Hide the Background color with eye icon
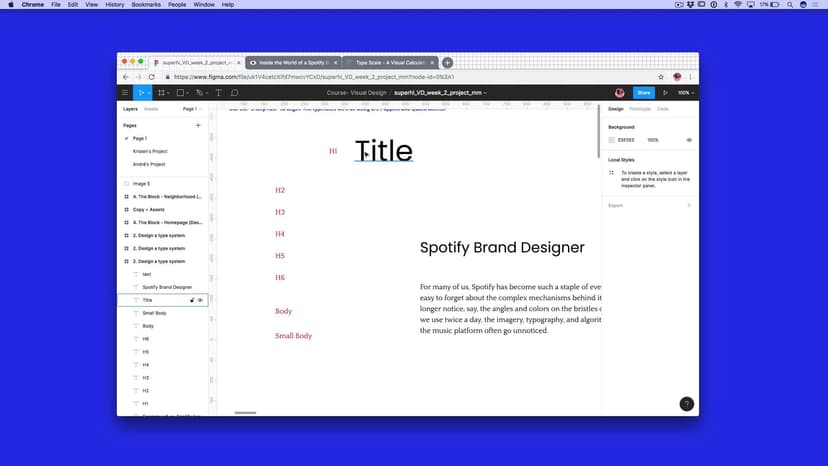The image size is (828, 466). [689, 140]
